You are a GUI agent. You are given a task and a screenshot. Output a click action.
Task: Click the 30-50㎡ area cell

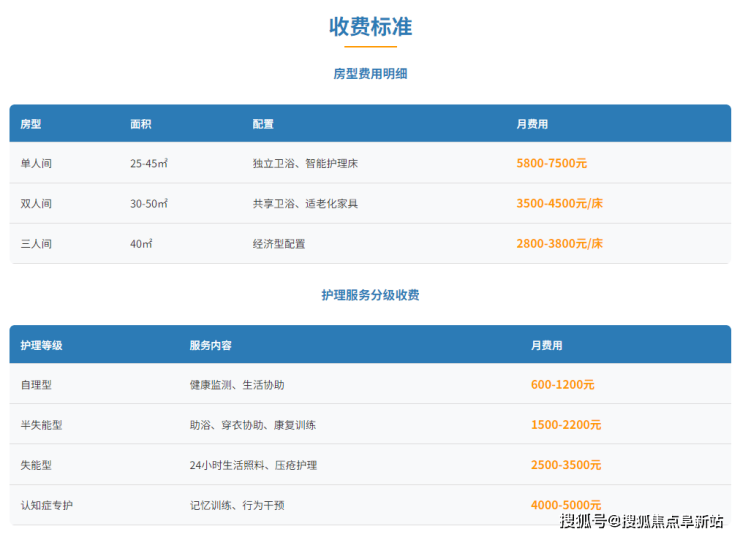[149, 203]
